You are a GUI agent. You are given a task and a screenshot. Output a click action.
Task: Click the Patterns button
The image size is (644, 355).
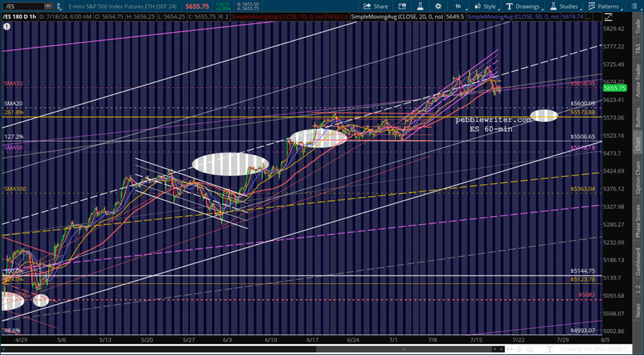coord(603,6)
